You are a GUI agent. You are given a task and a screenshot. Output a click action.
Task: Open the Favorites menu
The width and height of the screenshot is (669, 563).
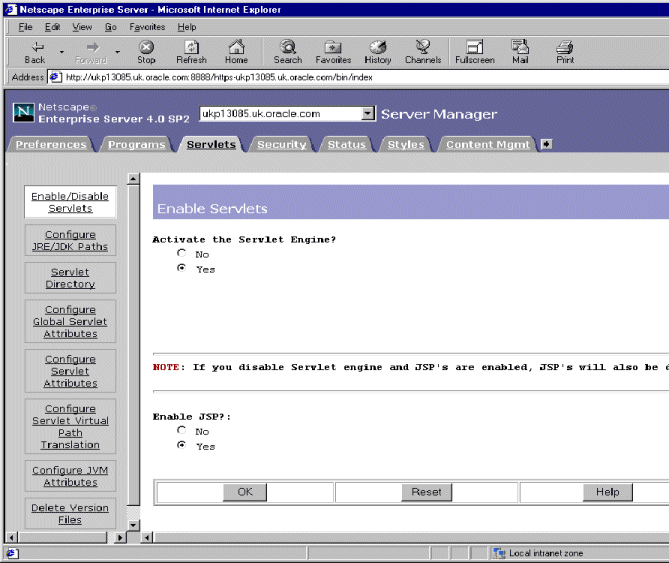pyautogui.click(x=147, y=27)
